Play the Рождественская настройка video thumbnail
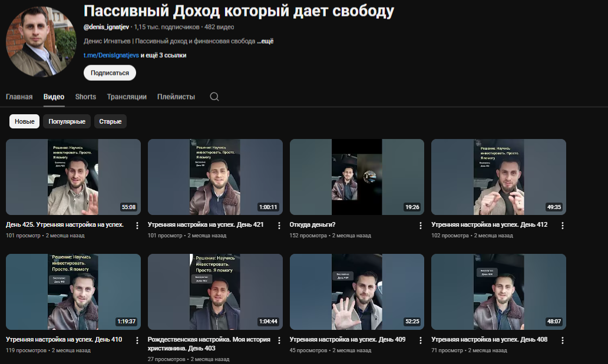 click(x=215, y=292)
